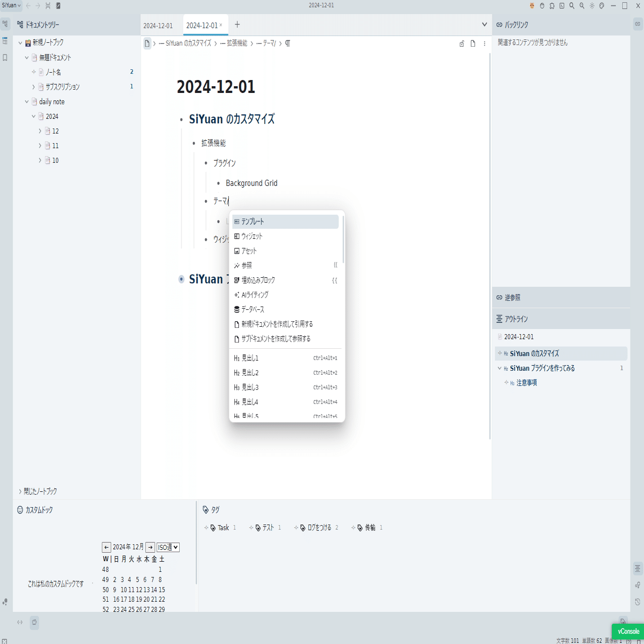Open the theme palette icon in title bar
644x644 pixels.
[x=602, y=6]
